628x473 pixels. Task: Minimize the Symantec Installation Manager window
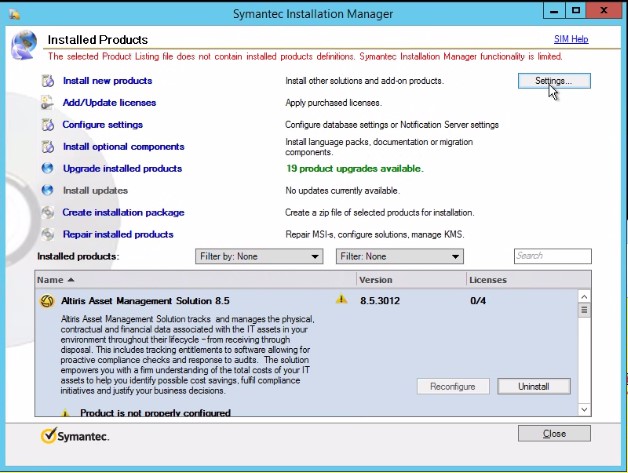554,11
